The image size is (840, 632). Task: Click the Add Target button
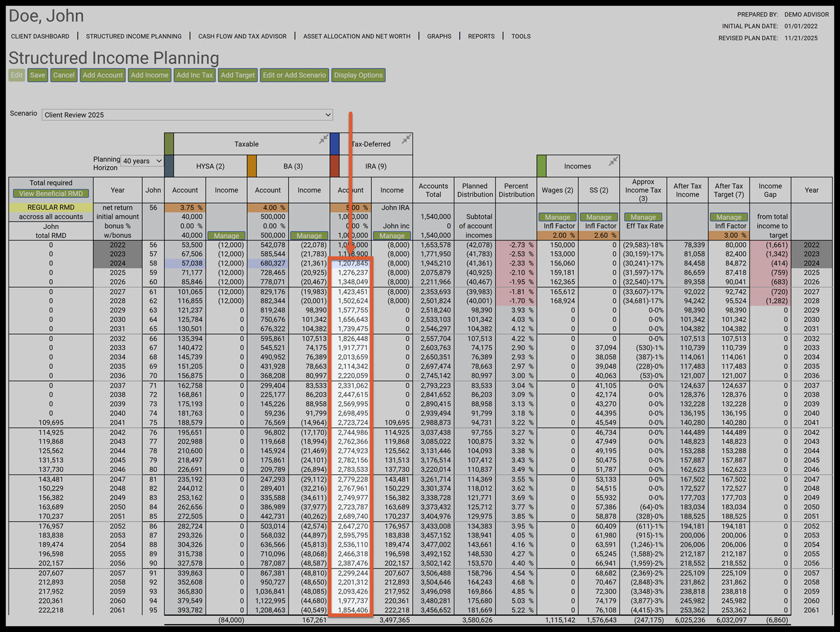[x=238, y=75]
